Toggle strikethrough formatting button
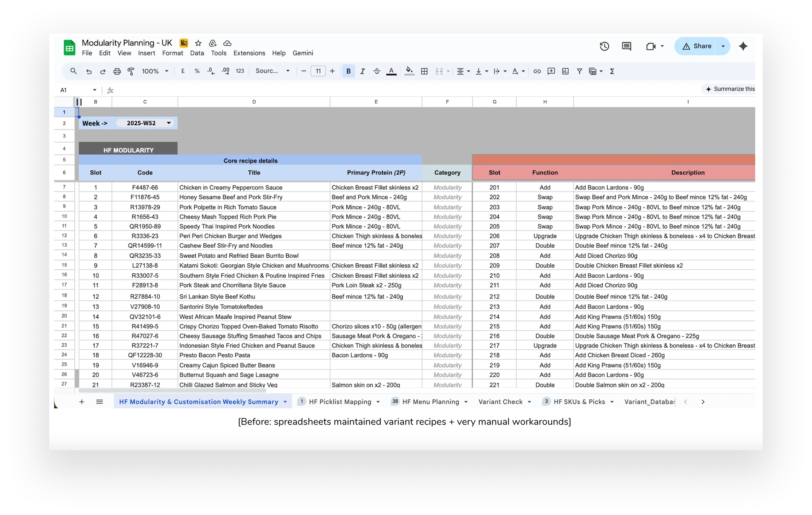The height and width of the screenshot is (515, 812). [x=377, y=71]
